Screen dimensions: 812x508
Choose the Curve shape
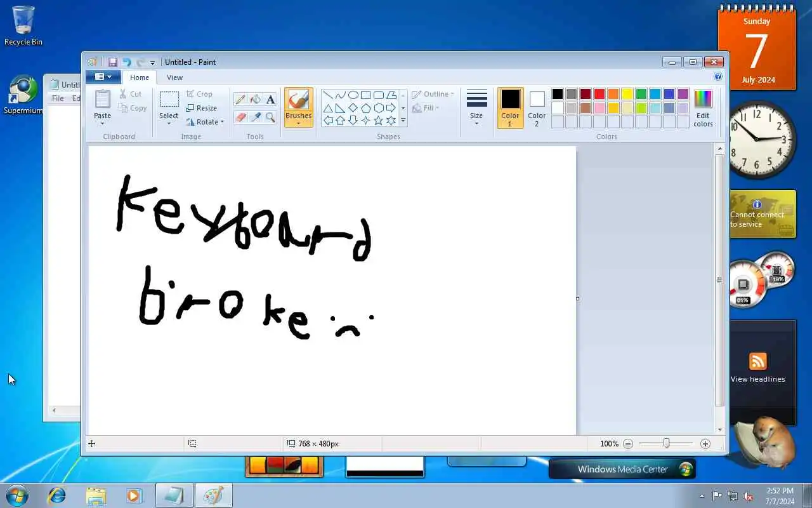click(341, 95)
